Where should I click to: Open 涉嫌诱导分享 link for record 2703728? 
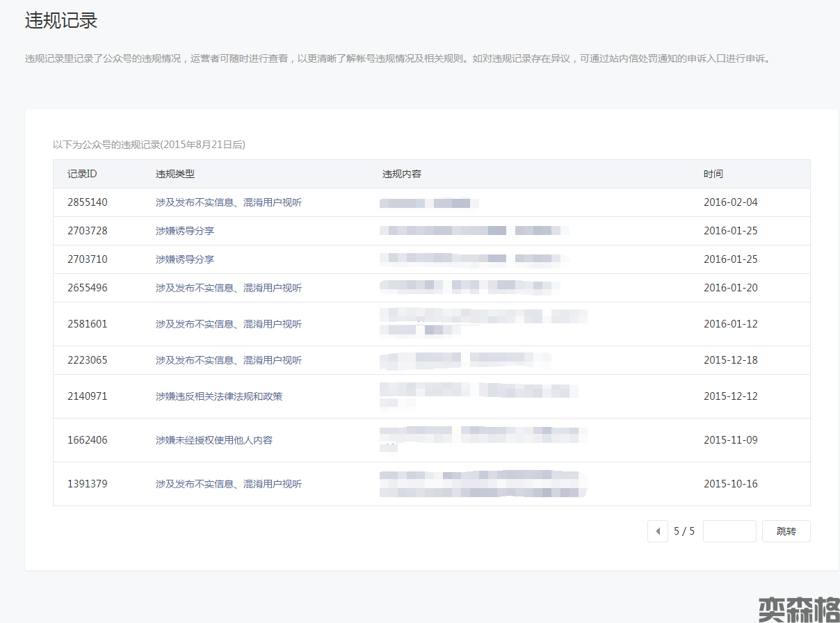click(184, 231)
